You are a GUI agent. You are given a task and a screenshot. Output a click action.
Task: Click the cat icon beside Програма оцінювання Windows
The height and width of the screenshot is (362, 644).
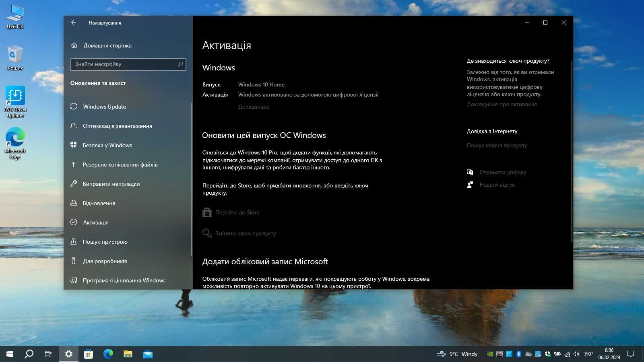pos(74,280)
